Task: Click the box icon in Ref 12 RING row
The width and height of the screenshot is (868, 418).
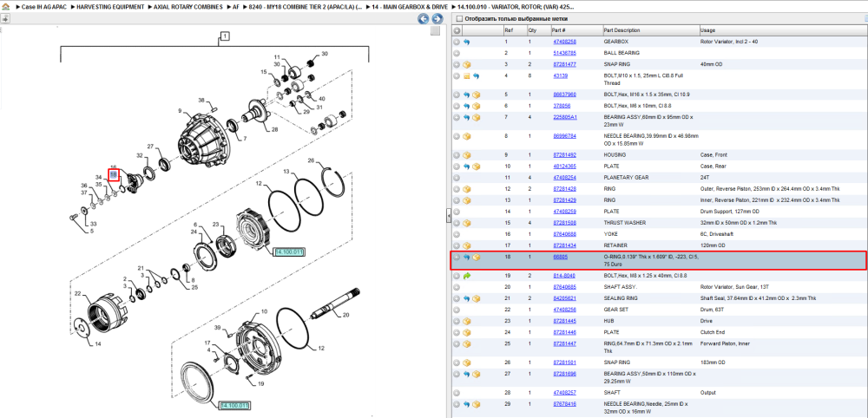Action: (467, 188)
